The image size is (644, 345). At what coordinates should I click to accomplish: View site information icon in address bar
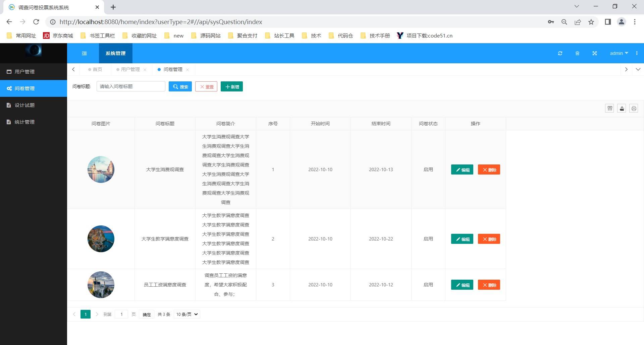click(x=53, y=22)
